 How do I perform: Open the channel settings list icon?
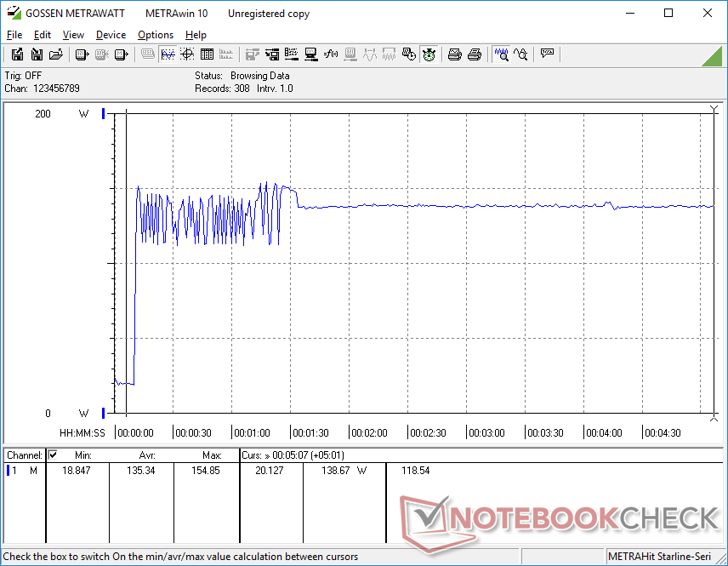tap(292, 54)
